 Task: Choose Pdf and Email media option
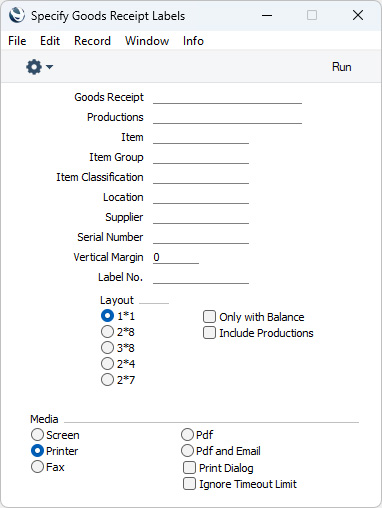187,451
